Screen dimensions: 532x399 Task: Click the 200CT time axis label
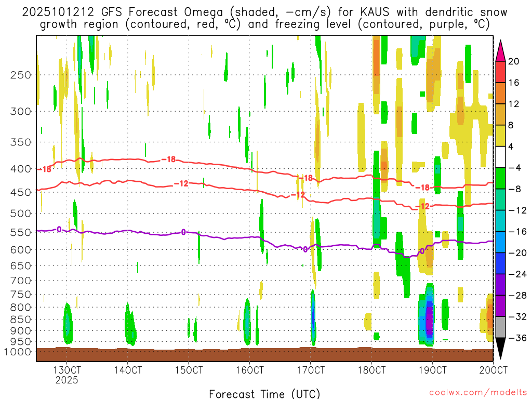494,369
